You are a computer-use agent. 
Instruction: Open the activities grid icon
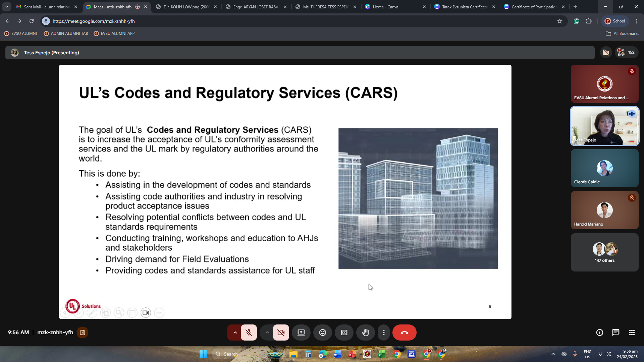(632, 333)
